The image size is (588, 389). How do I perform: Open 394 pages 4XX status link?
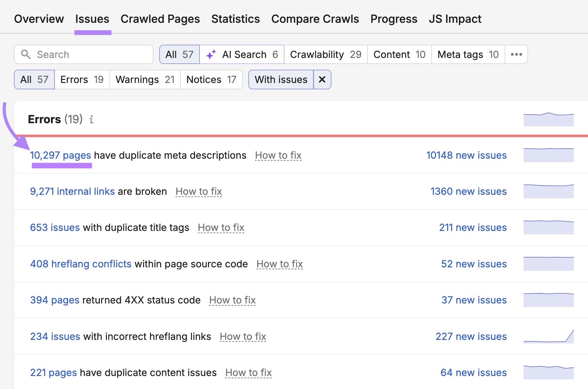click(x=55, y=300)
